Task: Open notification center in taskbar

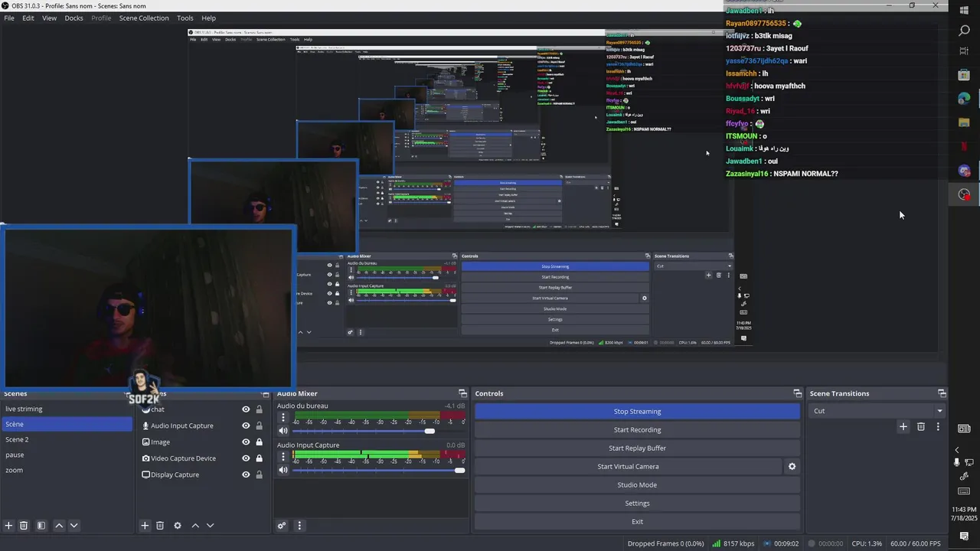Action: 965,536
